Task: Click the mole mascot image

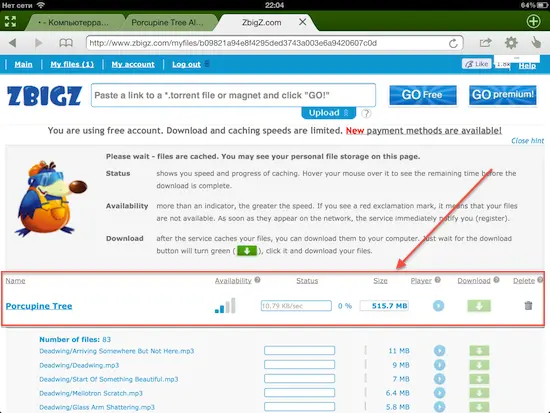Action: click(50, 199)
